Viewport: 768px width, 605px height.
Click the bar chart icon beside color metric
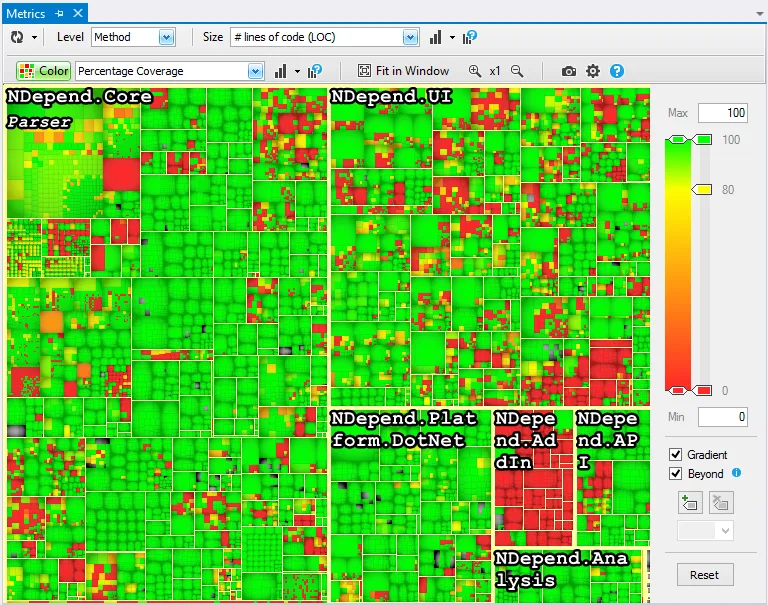pos(281,72)
